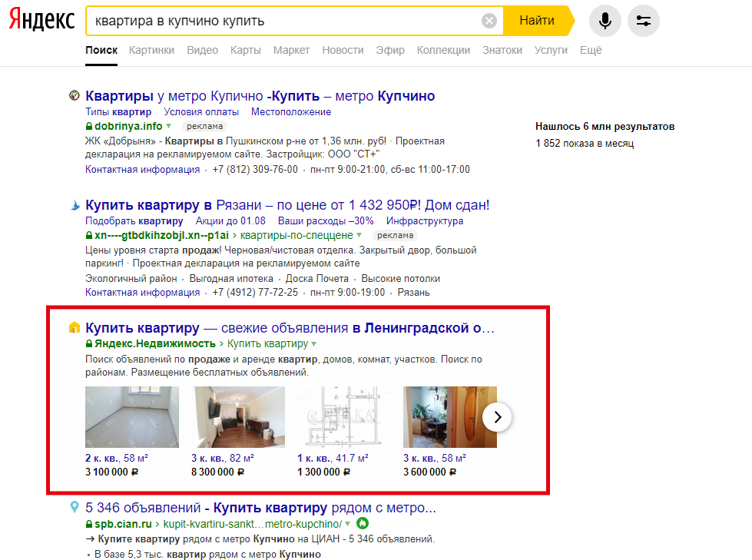This screenshot has height=560, width=752.
Task: Switch to the Видео tab
Action: coord(202,50)
